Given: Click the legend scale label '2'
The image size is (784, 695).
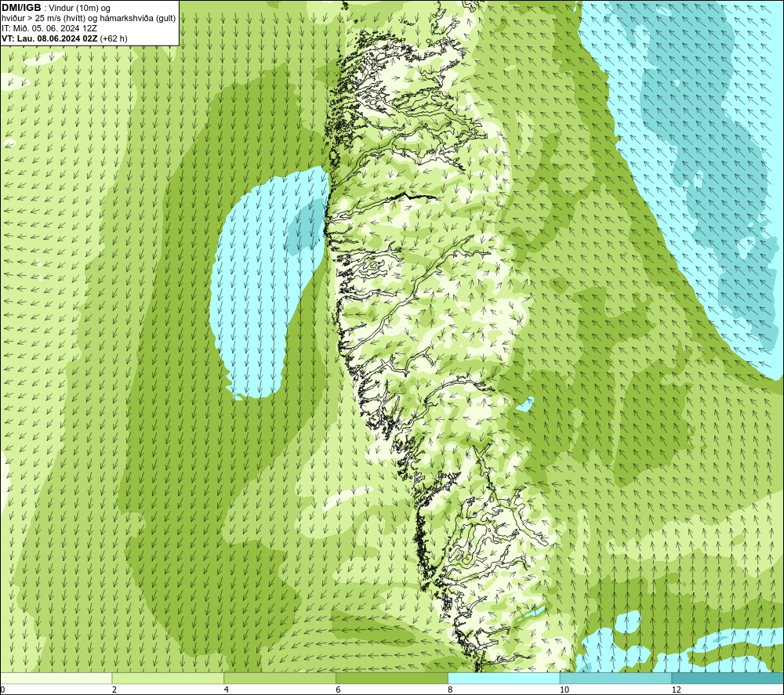Looking at the screenshot, I should point(114,690).
